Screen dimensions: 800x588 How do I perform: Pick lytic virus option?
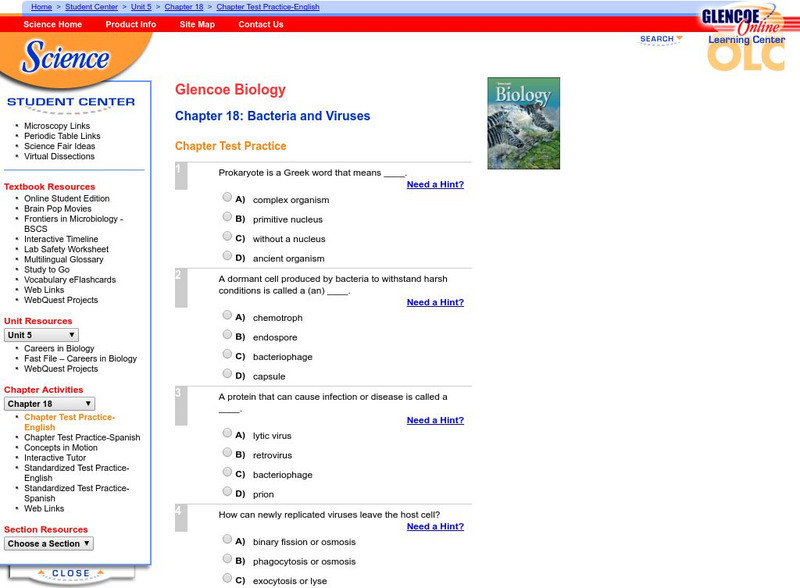(227, 433)
